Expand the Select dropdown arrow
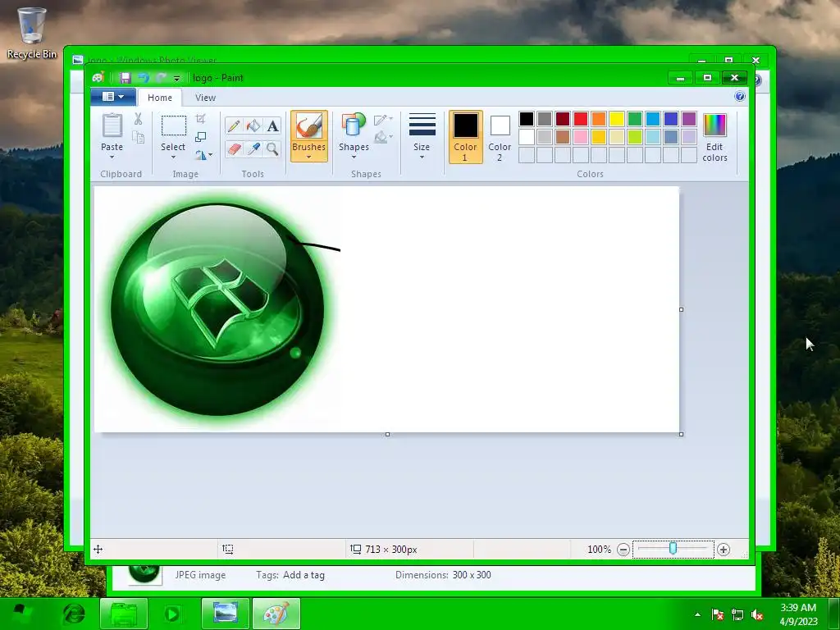This screenshot has width=840, height=630. pos(174,157)
